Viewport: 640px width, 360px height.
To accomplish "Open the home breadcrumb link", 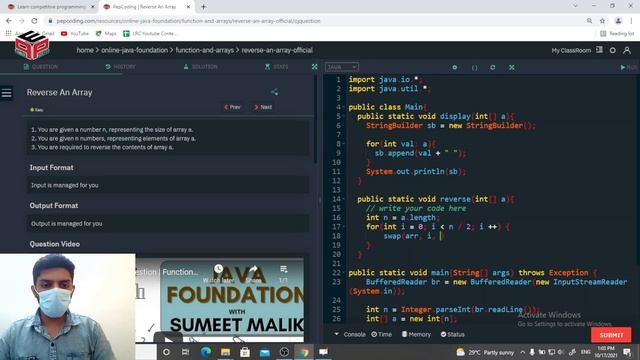I will [x=85, y=50].
